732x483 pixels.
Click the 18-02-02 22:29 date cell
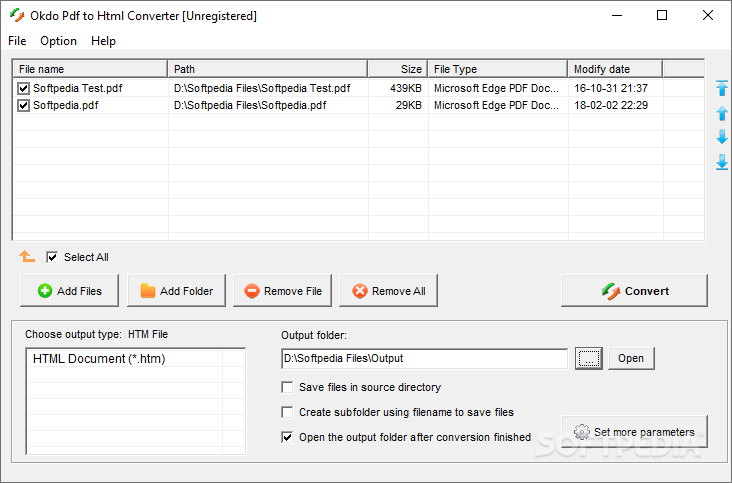coord(611,105)
